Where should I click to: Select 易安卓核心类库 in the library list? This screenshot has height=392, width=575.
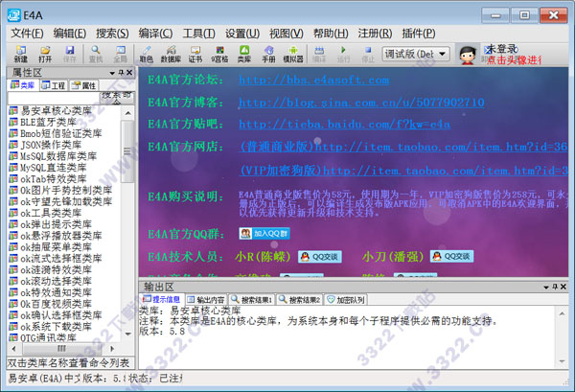tap(51, 110)
